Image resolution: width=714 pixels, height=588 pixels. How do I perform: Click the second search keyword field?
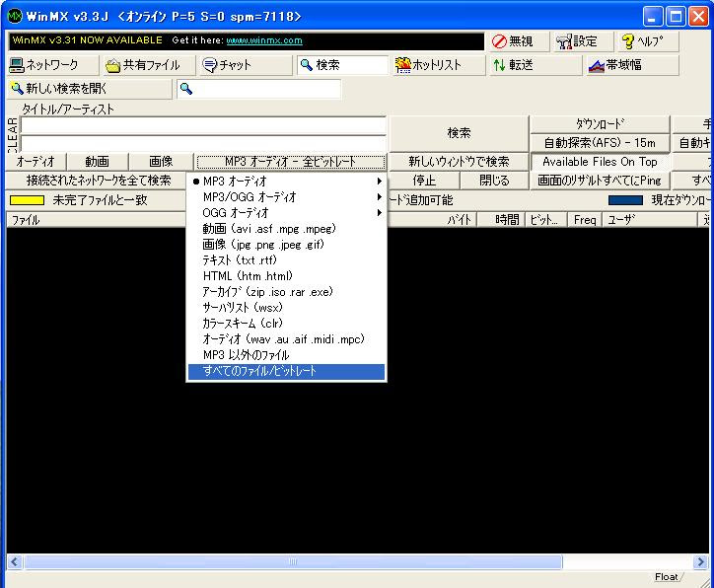[x=203, y=143]
